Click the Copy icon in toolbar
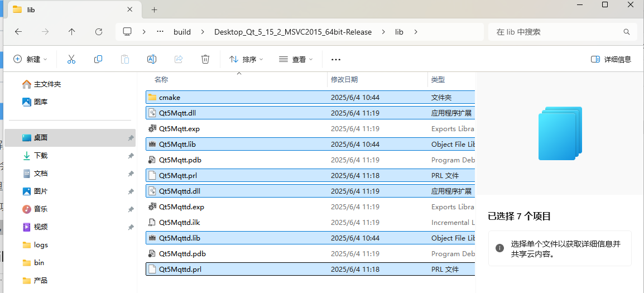 click(x=98, y=59)
